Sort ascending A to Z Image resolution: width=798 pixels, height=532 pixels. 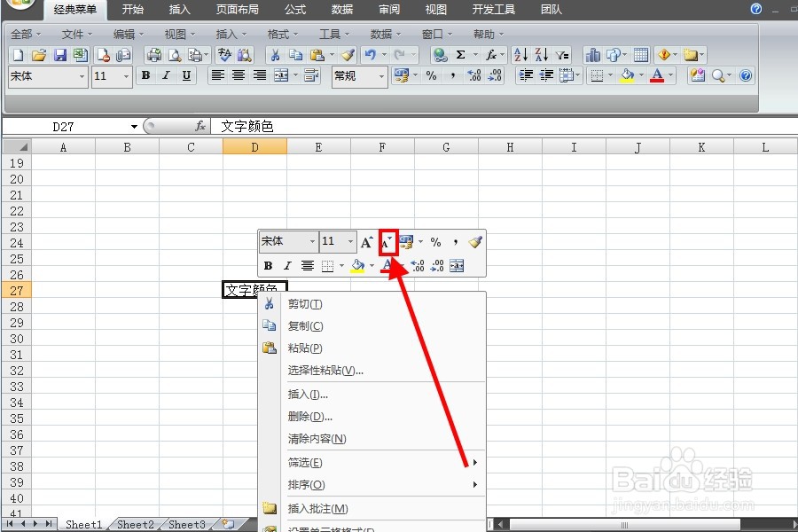520,55
